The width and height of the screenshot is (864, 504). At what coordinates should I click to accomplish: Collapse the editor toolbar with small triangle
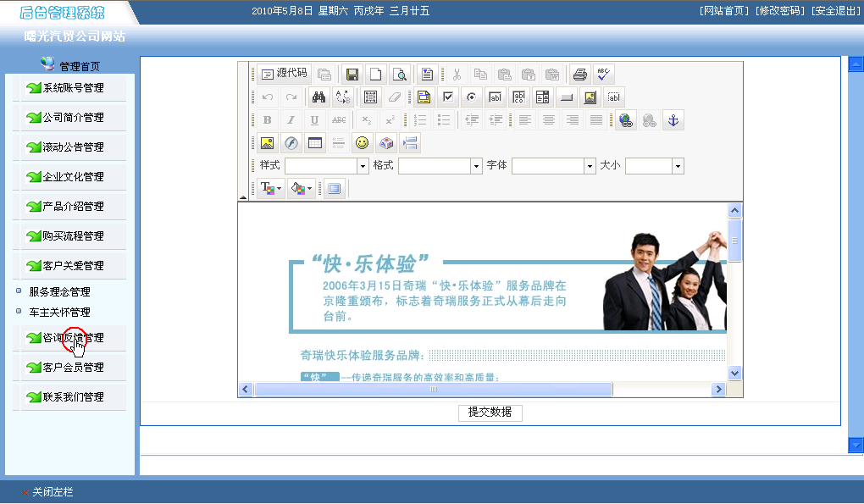pyautogui.click(x=243, y=197)
